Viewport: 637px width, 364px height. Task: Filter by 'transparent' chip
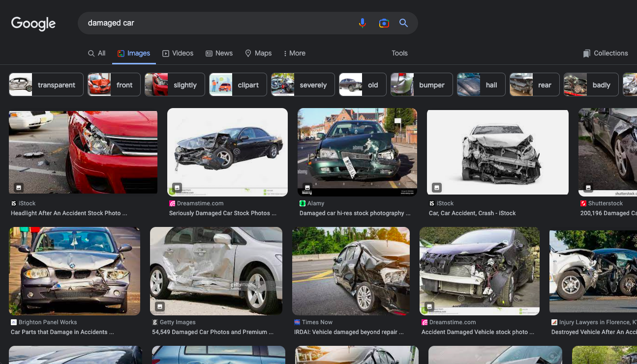pos(46,84)
